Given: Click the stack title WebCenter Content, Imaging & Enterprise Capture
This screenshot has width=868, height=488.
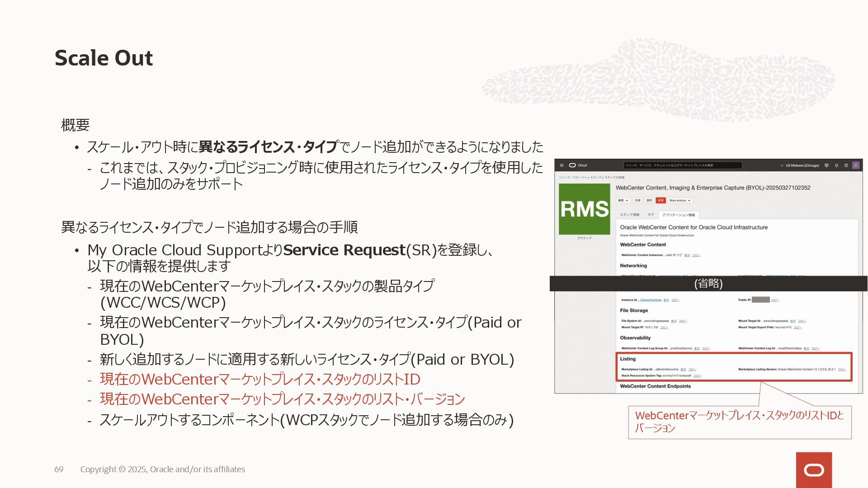Looking at the screenshot, I should click(x=713, y=188).
